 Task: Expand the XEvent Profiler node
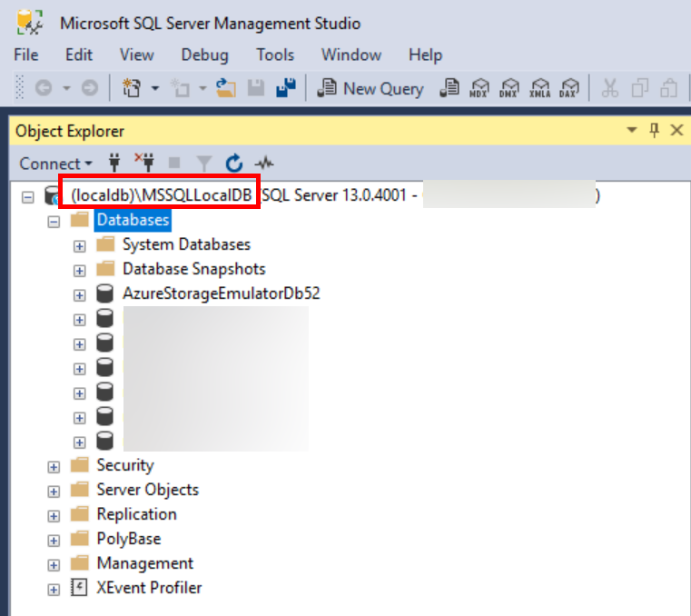tap(54, 590)
